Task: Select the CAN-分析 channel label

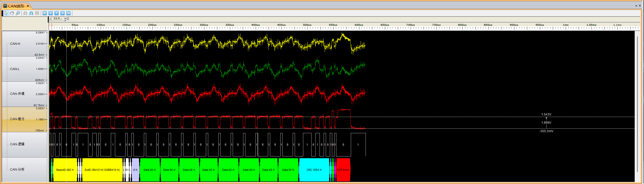Action: [17, 170]
